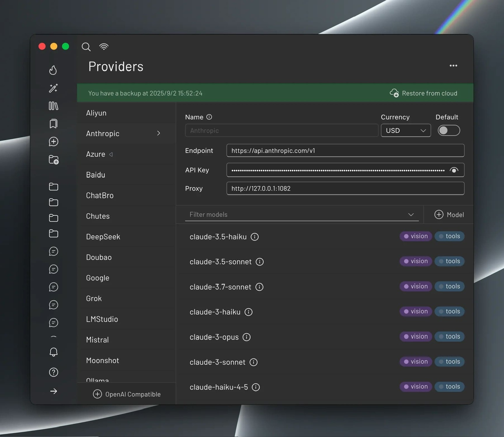The width and height of the screenshot is (504, 437).
Task: Click the Endpoint URL field
Action: [345, 151]
